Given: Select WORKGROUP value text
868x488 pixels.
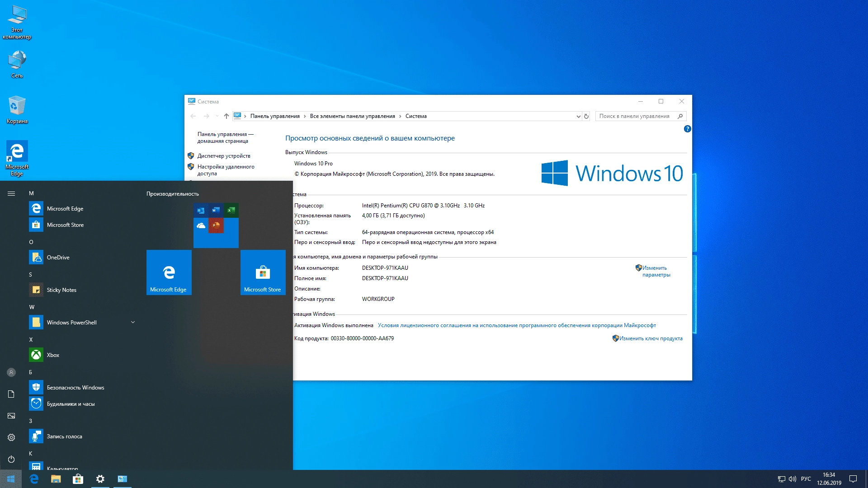Looking at the screenshot, I should tap(378, 299).
